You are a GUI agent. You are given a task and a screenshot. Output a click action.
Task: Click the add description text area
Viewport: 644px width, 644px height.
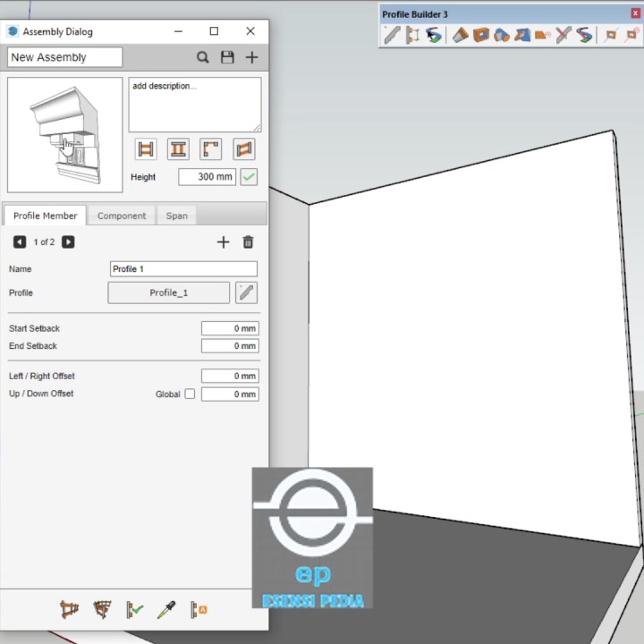click(x=195, y=105)
